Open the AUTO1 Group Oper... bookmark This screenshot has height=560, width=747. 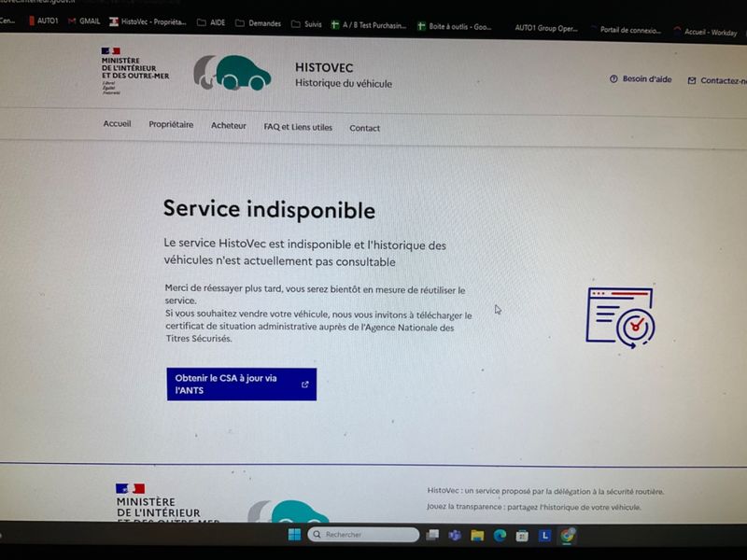click(x=546, y=28)
